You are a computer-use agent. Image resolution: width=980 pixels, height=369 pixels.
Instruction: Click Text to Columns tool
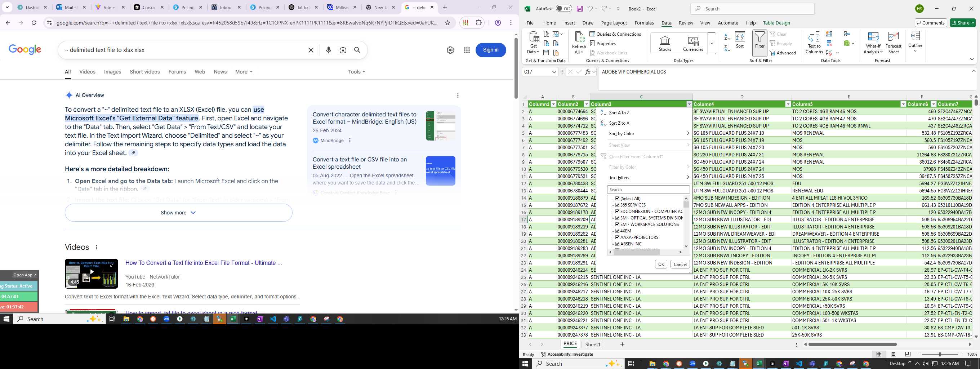click(x=814, y=43)
